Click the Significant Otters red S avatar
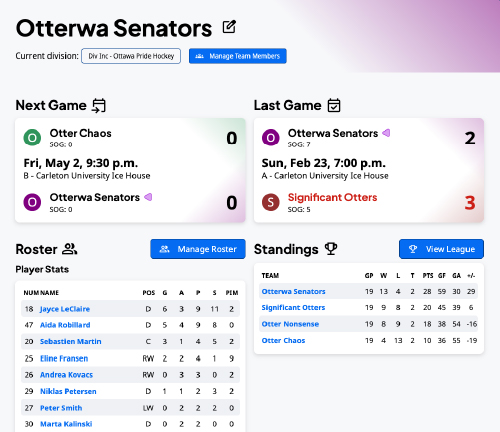The height and width of the screenshot is (432, 500). coord(271,202)
